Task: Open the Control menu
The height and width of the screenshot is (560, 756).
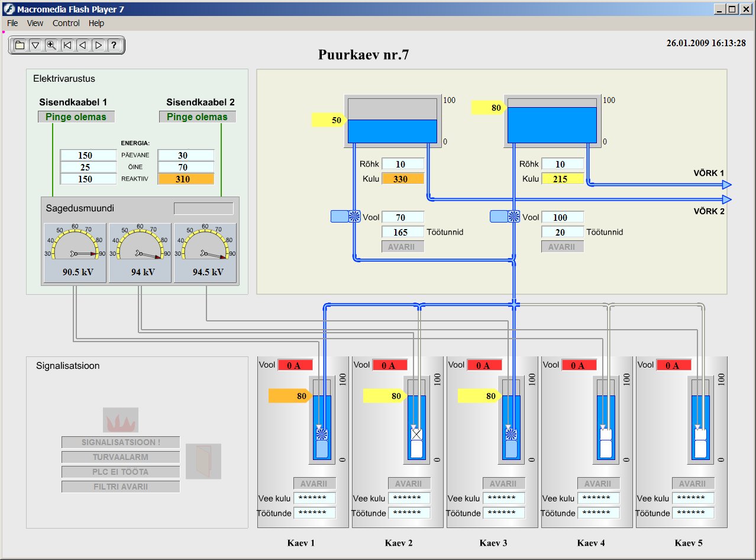Action: (x=66, y=23)
